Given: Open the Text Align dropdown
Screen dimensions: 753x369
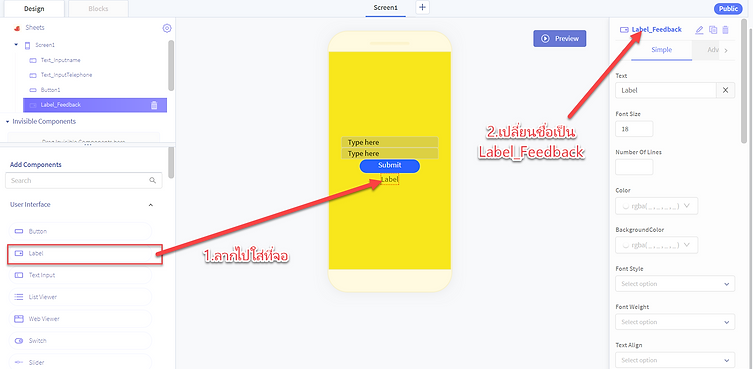Looking at the screenshot, I should (675, 360).
